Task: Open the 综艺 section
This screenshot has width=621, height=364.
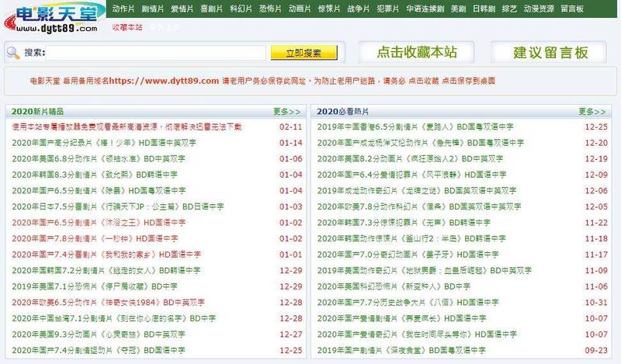Action: 509,9
